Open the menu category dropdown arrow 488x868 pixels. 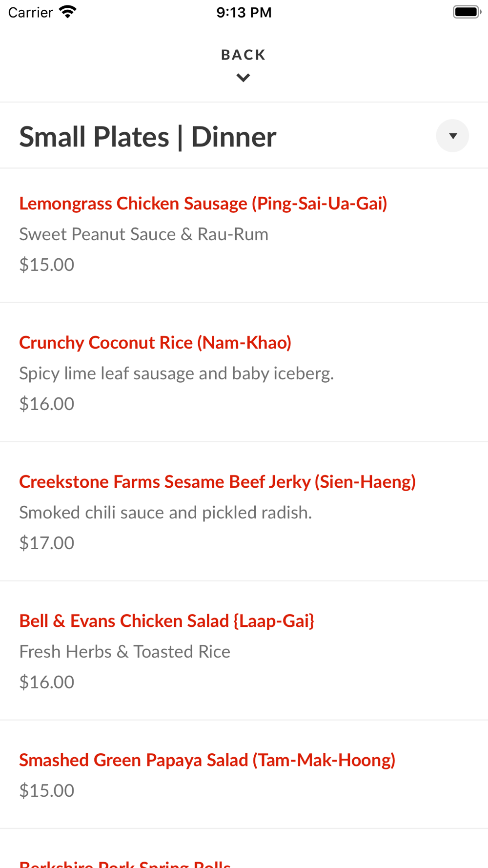point(452,136)
